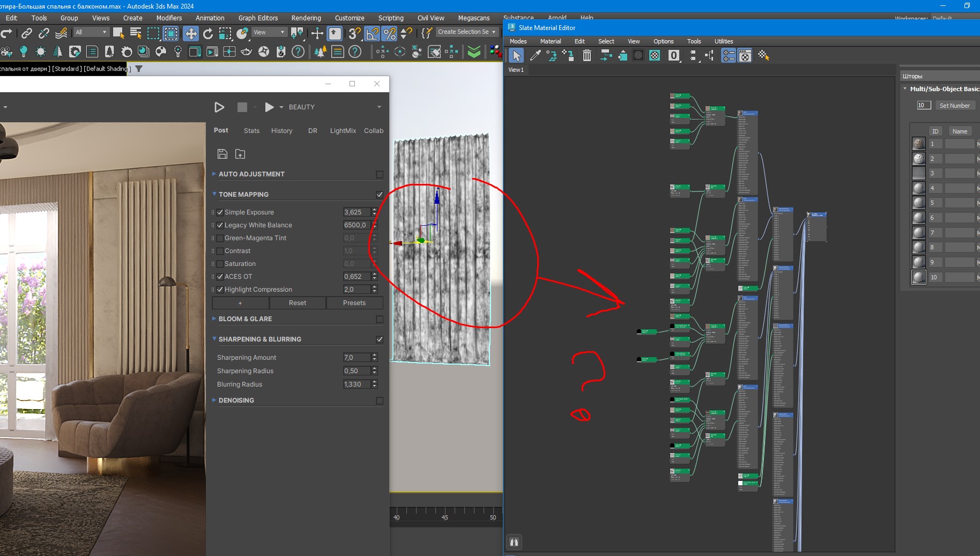Toggle the Angle Snap icon
This screenshot has height=556, width=980.
(372, 34)
